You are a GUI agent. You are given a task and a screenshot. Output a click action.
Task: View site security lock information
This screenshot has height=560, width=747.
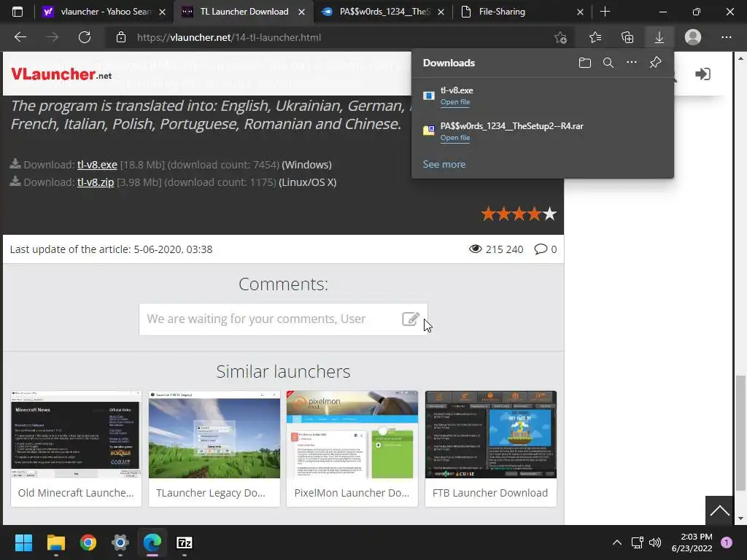pyautogui.click(x=121, y=37)
